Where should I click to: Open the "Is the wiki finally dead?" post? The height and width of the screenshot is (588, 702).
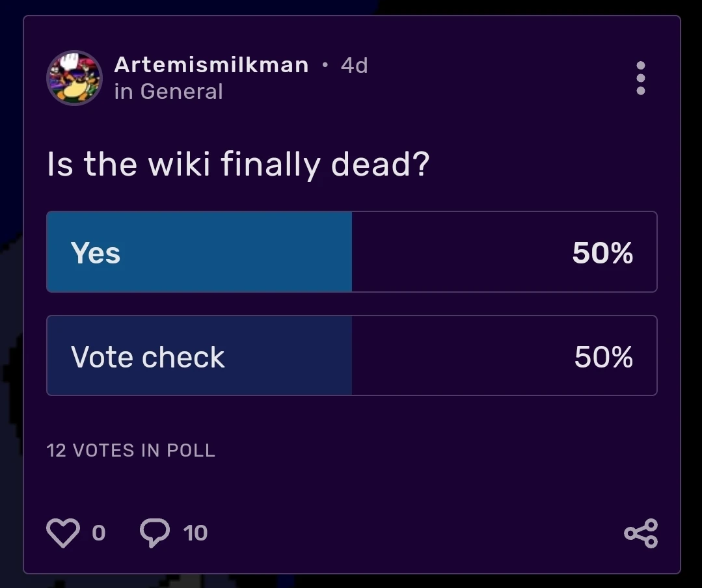pos(238,165)
